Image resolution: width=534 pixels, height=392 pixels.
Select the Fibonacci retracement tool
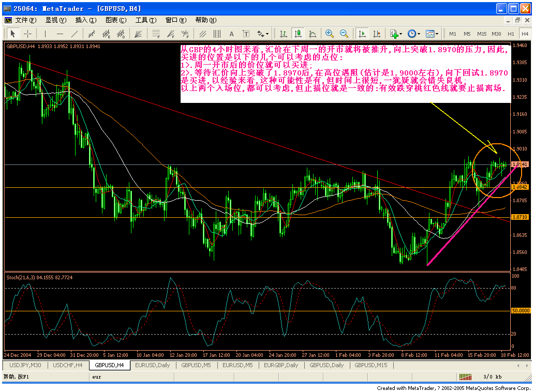(x=156, y=34)
